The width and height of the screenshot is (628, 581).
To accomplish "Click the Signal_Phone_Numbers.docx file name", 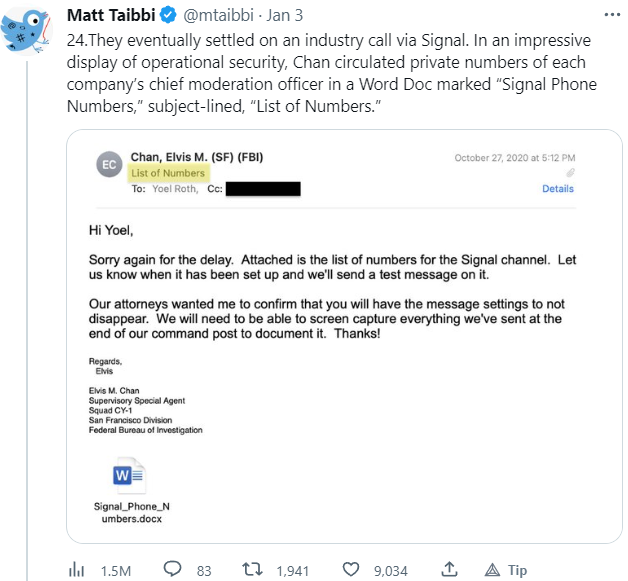I will coord(128,512).
